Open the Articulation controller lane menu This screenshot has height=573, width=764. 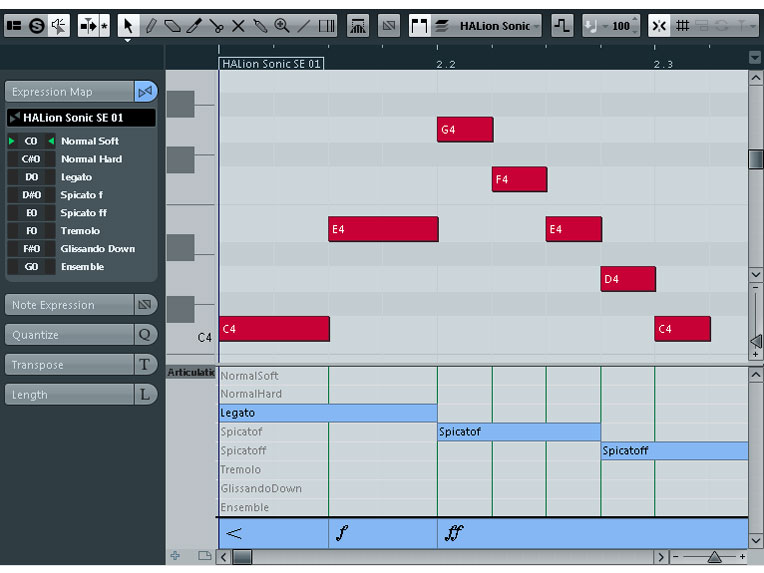click(191, 373)
